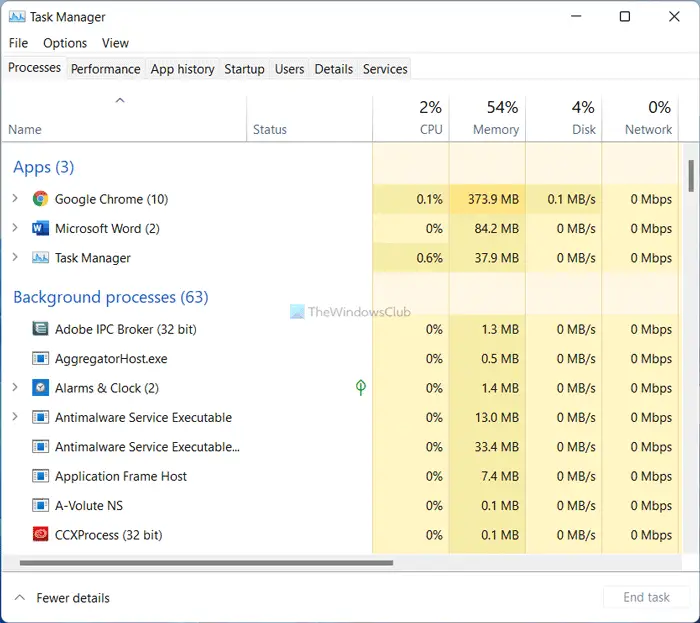Image resolution: width=700 pixels, height=623 pixels.
Task: Select the AggregatorHost.exe process icon
Action: click(x=40, y=358)
